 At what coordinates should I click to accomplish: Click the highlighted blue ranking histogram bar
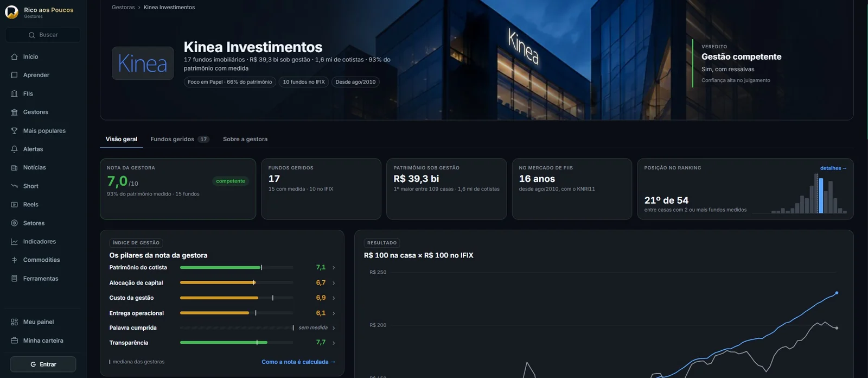point(821,196)
